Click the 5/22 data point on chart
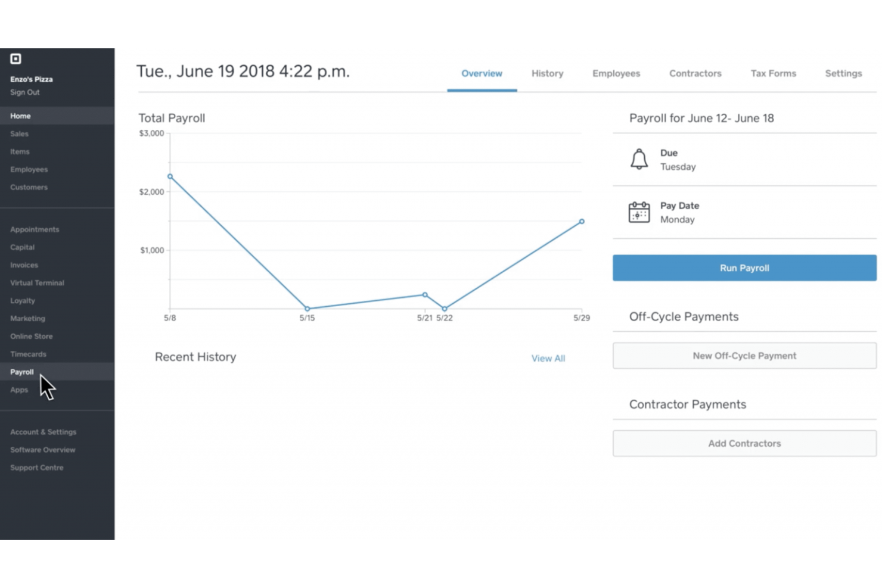882x588 pixels. 445,309
